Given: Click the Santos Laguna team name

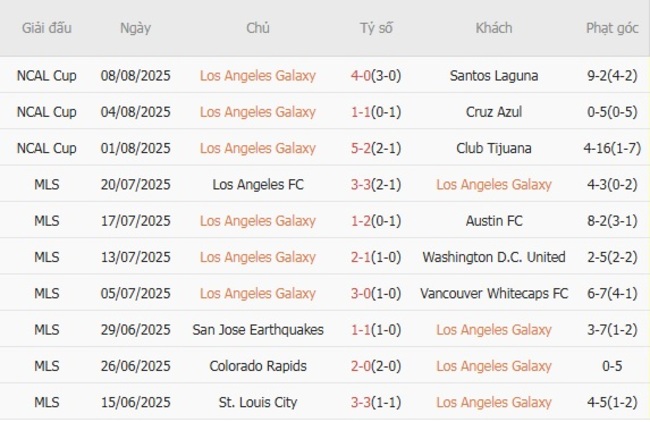Looking at the screenshot, I should [x=494, y=75].
